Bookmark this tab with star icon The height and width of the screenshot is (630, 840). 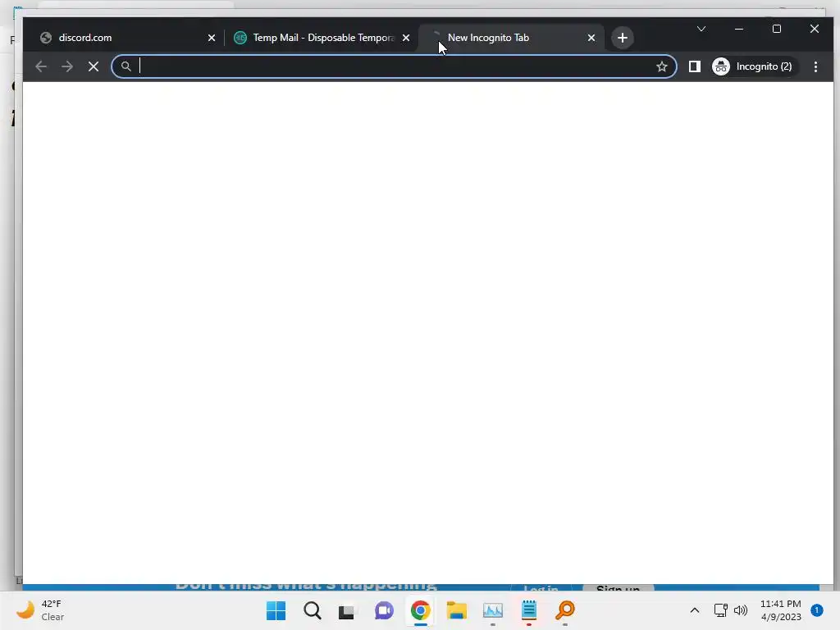pyautogui.click(x=662, y=66)
